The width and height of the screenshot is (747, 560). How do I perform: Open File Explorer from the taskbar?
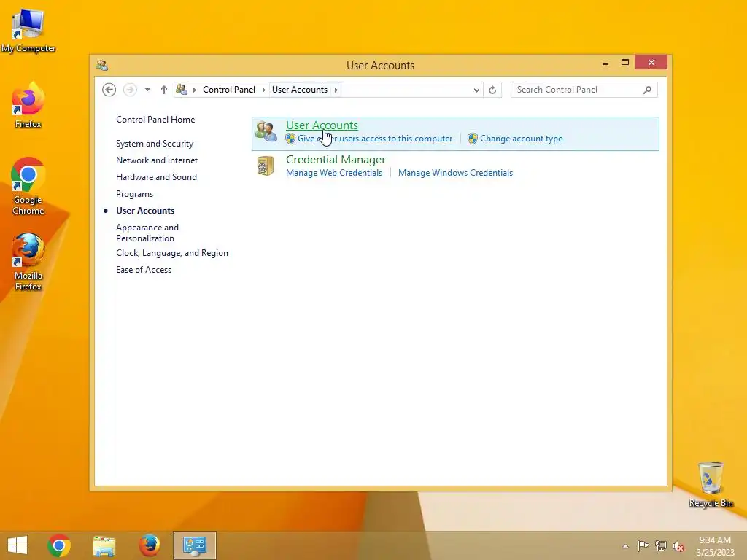pos(104,545)
